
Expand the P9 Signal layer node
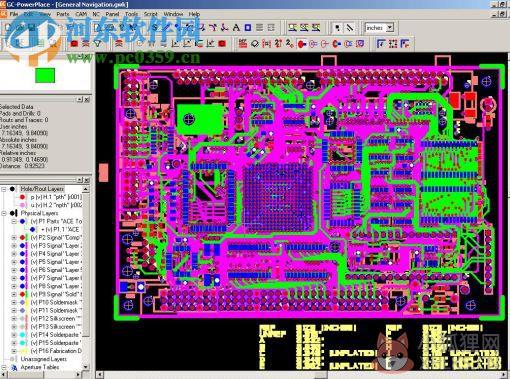tap(14, 294)
